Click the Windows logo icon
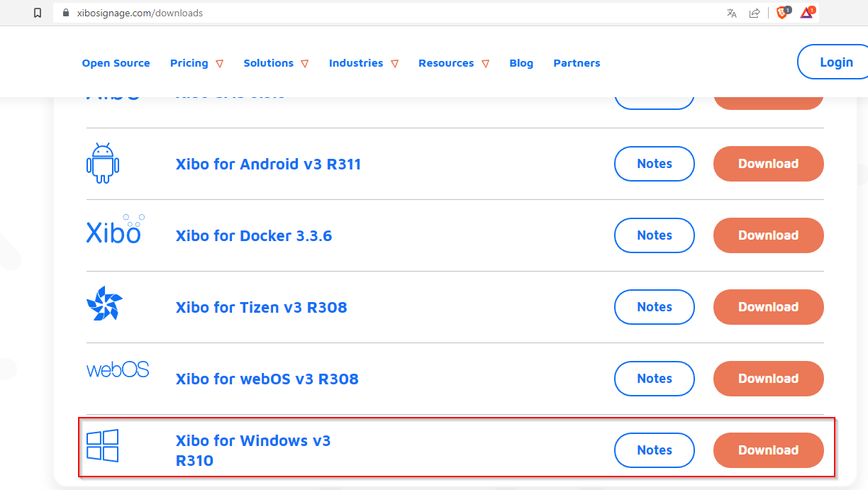868x490 pixels. tap(103, 445)
